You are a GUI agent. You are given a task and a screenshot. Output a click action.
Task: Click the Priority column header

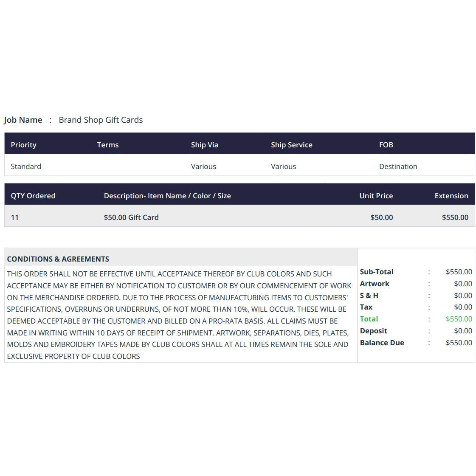(x=24, y=145)
